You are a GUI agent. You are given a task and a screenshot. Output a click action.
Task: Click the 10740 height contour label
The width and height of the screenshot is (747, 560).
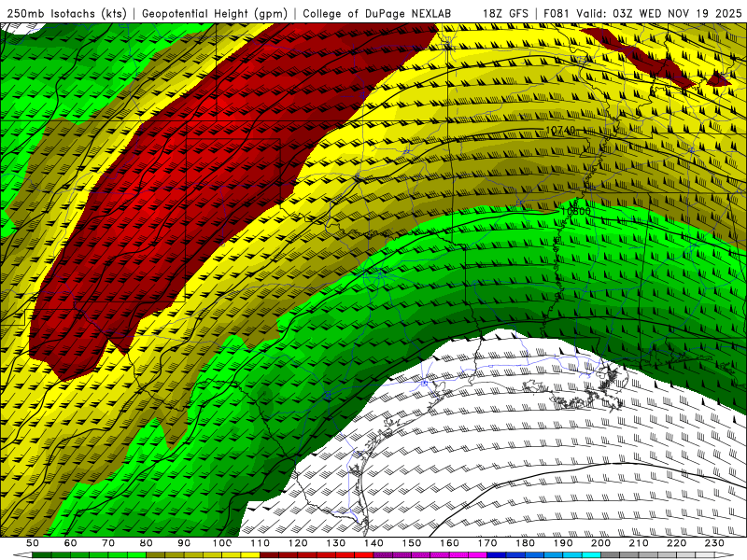click(560, 130)
